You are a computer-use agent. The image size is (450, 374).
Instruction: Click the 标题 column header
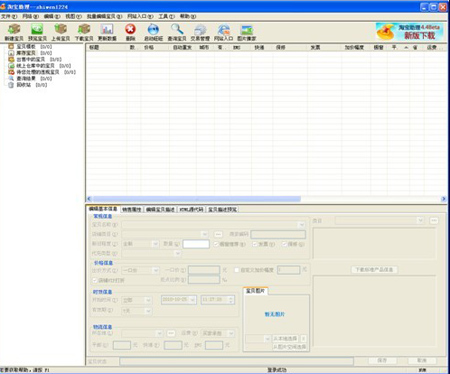click(x=107, y=48)
